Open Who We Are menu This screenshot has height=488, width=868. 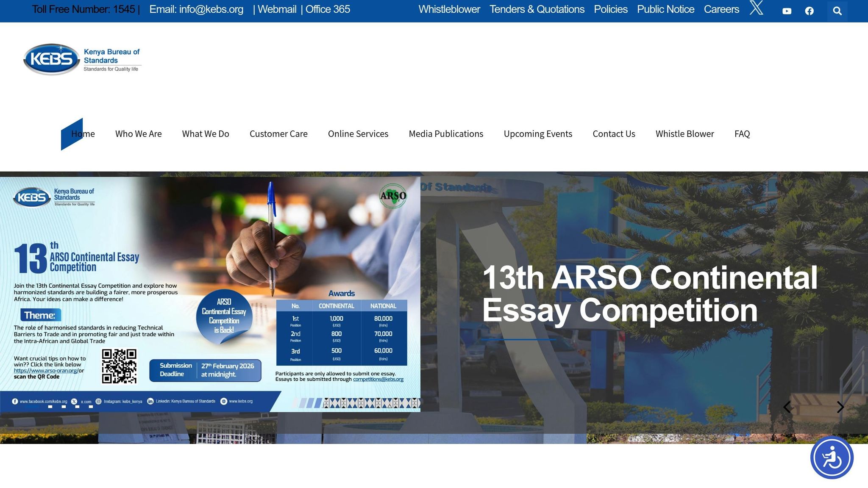click(x=139, y=134)
